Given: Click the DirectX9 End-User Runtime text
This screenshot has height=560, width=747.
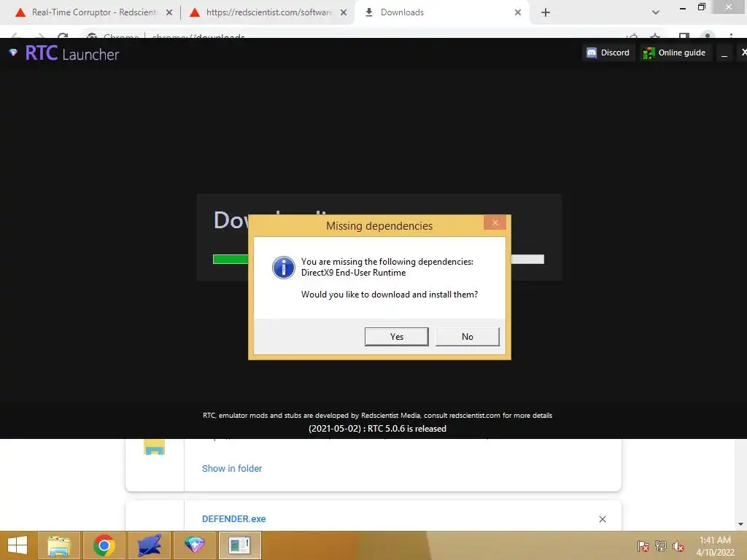Looking at the screenshot, I should [354, 273].
